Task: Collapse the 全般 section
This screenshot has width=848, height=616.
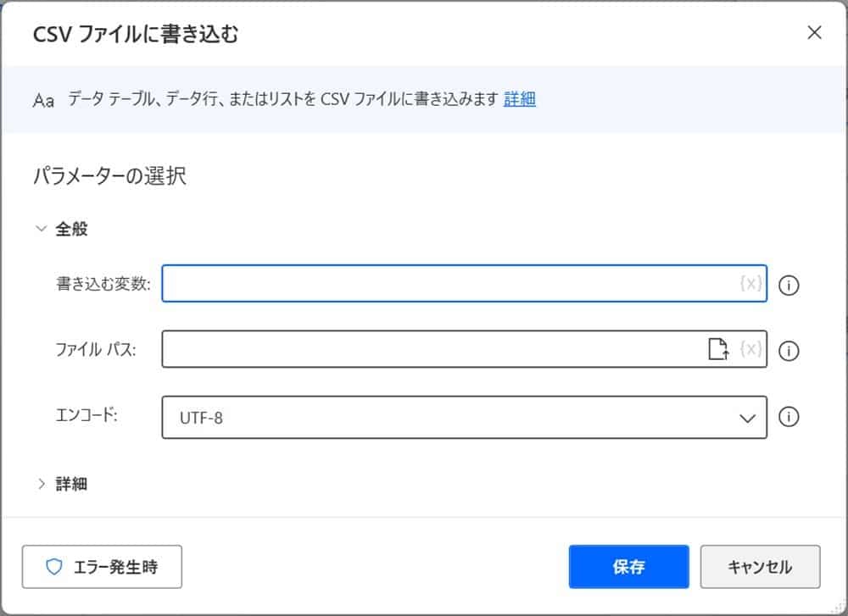Action: pos(41,227)
